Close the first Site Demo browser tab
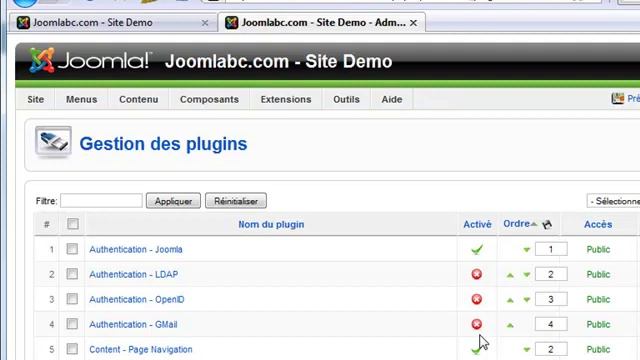The image size is (640, 360). coord(205,23)
